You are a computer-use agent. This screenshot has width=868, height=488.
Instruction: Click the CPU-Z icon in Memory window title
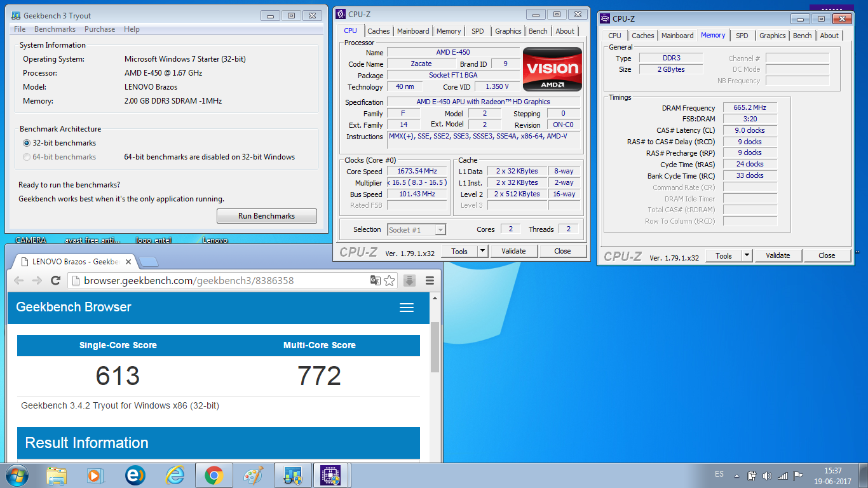[x=606, y=18]
